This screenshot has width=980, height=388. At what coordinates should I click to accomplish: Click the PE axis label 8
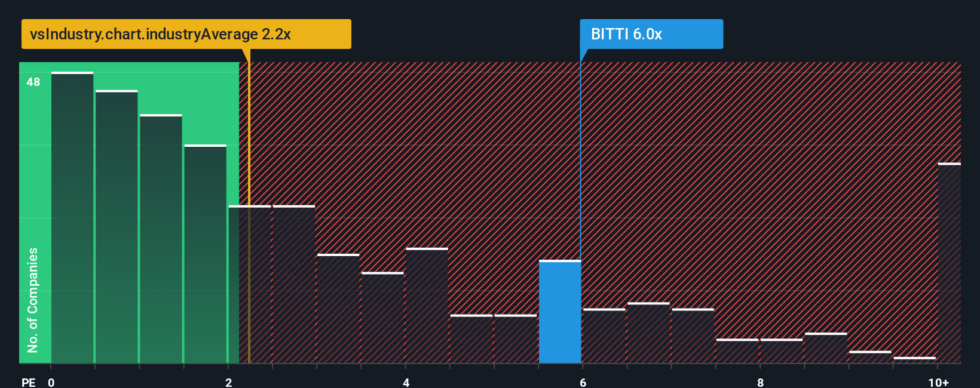(x=760, y=383)
